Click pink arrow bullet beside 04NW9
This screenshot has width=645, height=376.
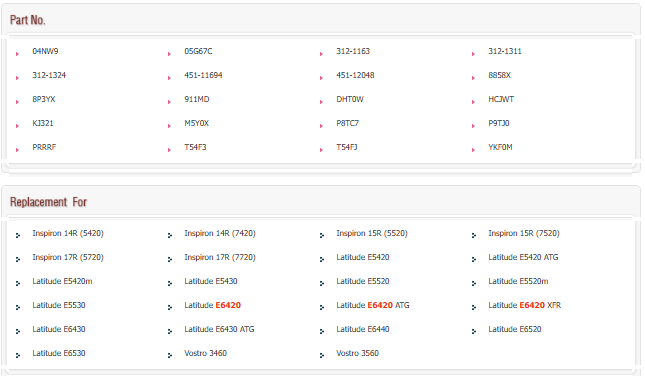[x=17, y=54]
